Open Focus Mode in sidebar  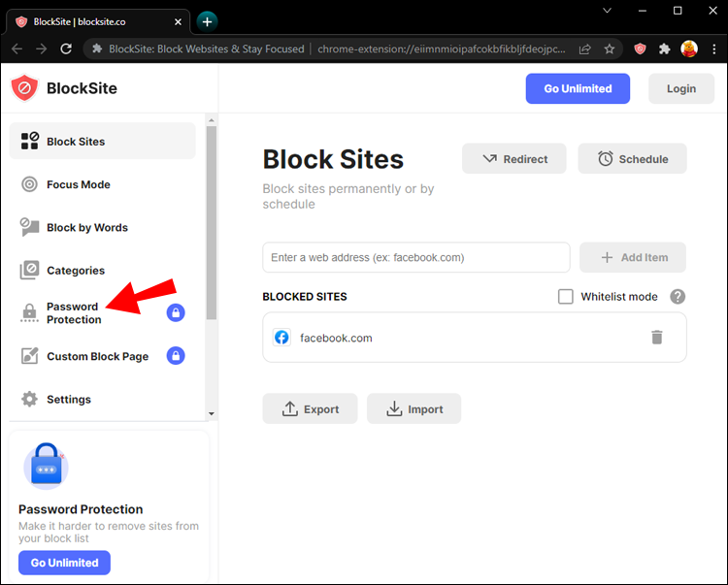(x=78, y=184)
